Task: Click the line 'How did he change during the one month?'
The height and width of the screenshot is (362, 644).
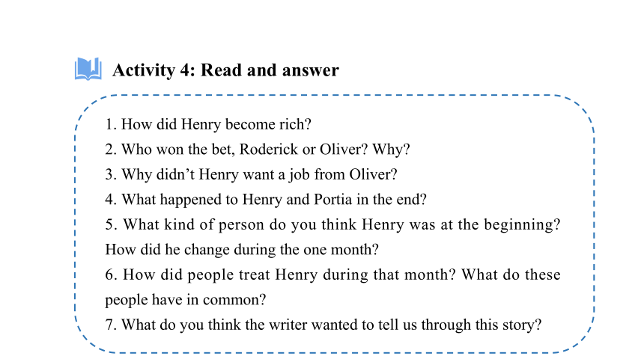Action: click(x=242, y=250)
